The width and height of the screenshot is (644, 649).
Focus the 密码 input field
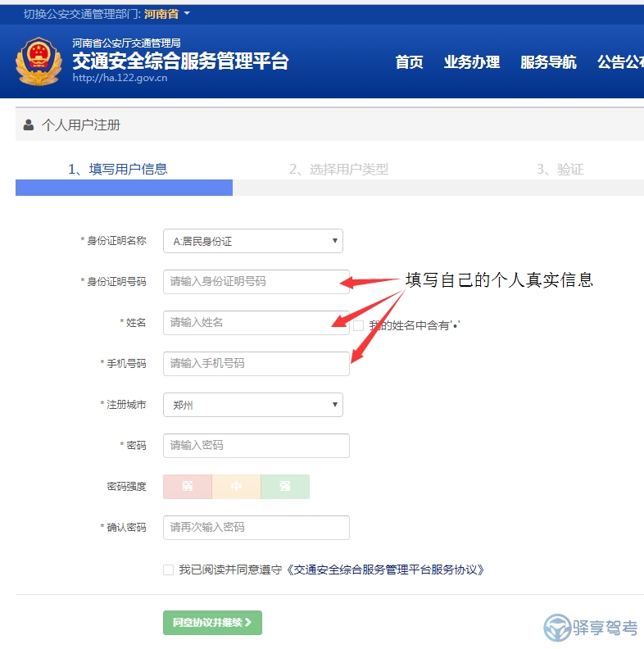256,446
